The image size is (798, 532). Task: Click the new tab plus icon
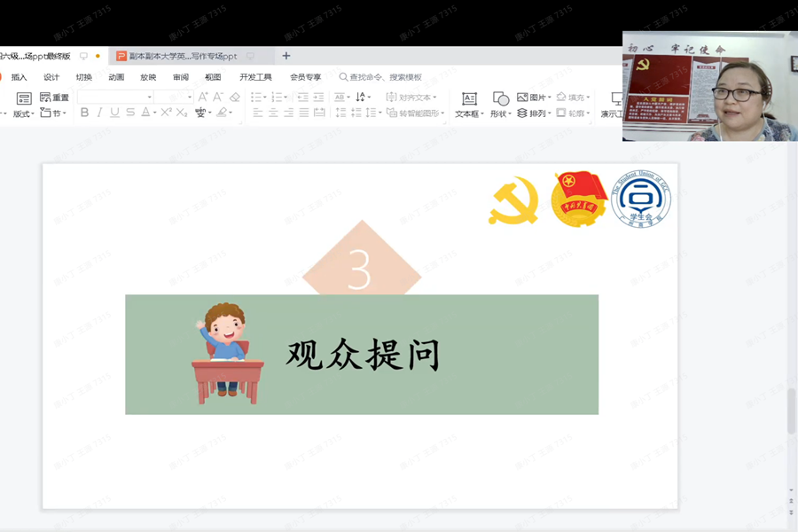pos(286,56)
